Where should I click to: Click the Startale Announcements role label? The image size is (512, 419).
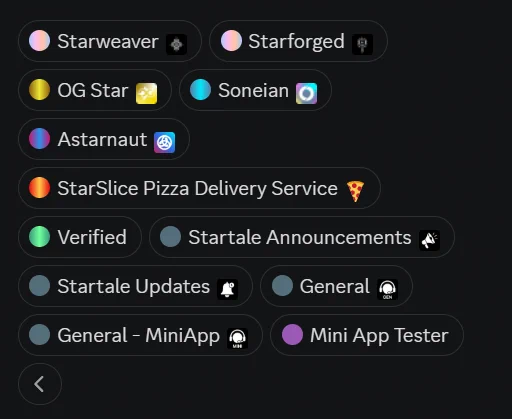(300, 237)
